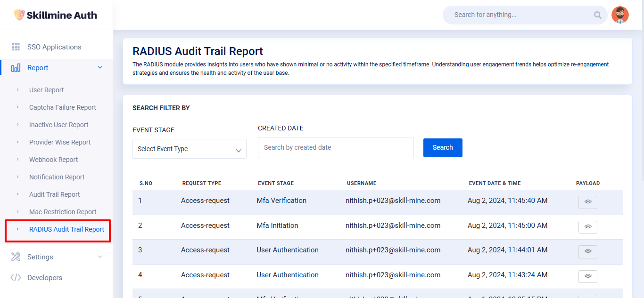The height and width of the screenshot is (298, 644).
Task: Click the Search by created date field
Action: 335,147
